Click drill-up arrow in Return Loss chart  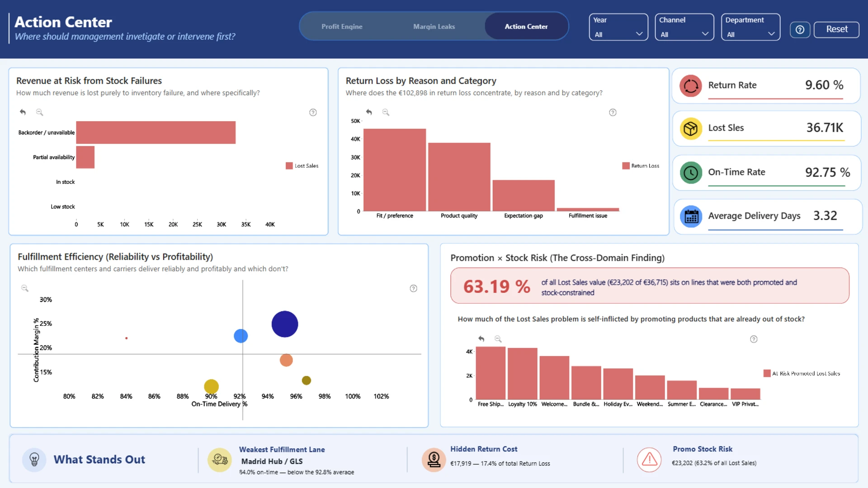(369, 112)
